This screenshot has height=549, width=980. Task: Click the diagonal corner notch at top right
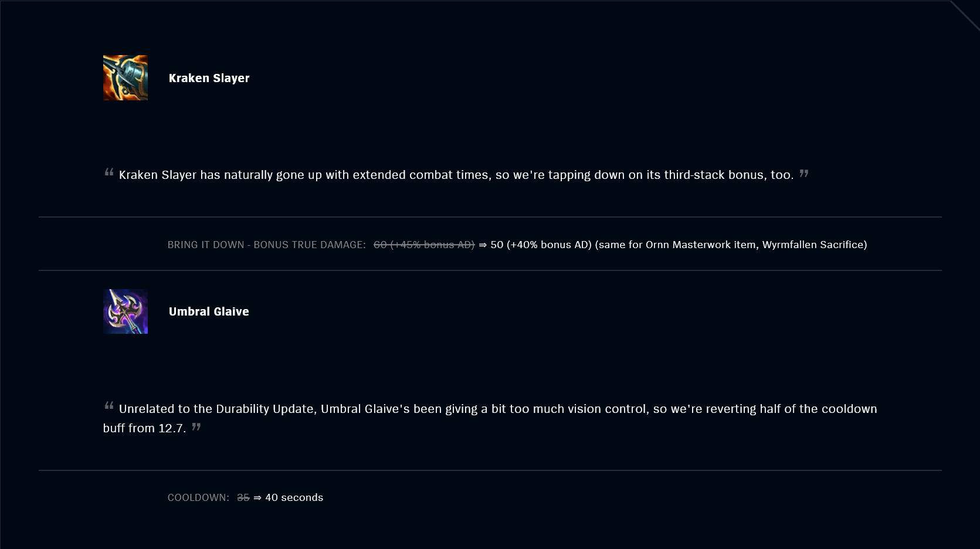point(965,15)
